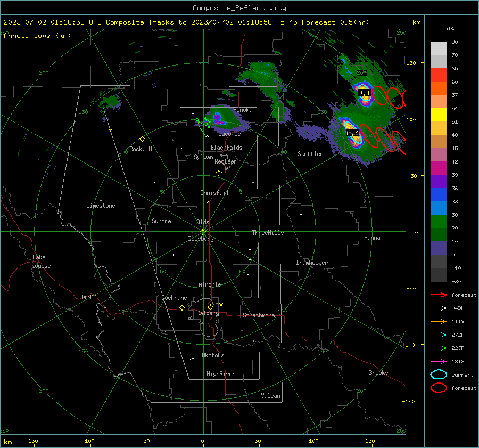Click the cyan current ellipse legend symbol
The image size is (479, 448).
[x=439, y=374]
